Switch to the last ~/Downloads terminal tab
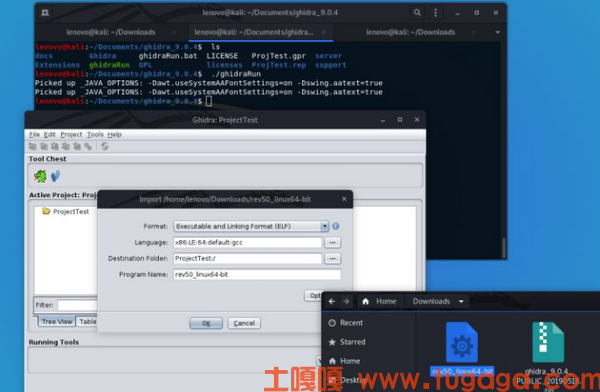 click(411, 32)
